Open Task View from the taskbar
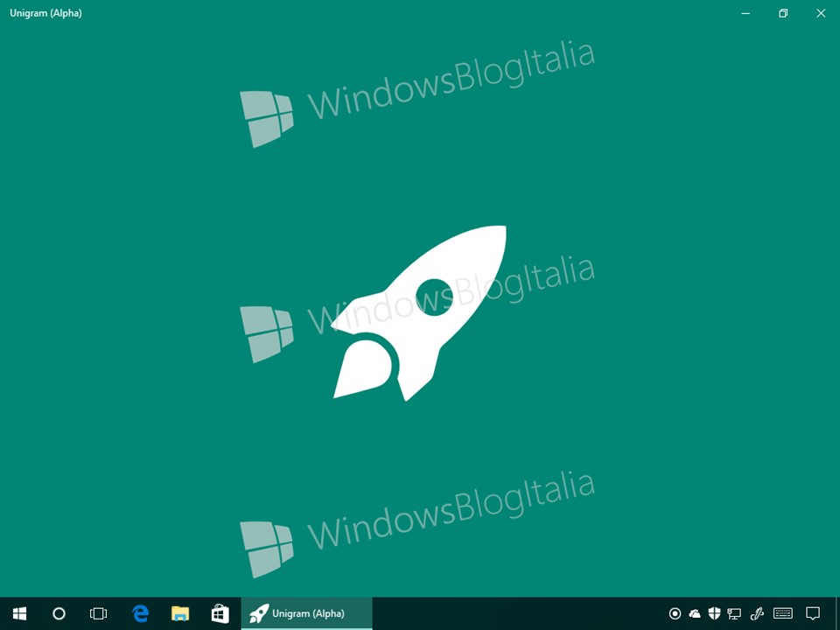 click(x=98, y=613)
